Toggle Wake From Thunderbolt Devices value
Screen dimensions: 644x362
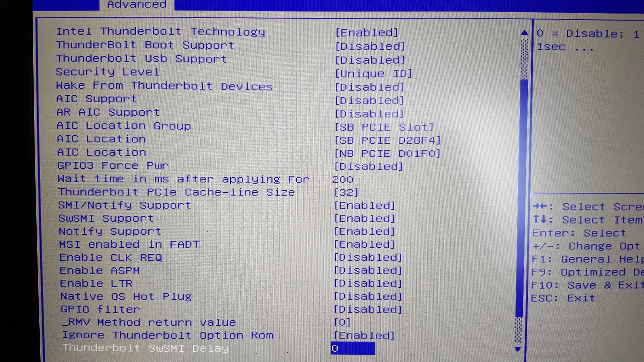369,87
